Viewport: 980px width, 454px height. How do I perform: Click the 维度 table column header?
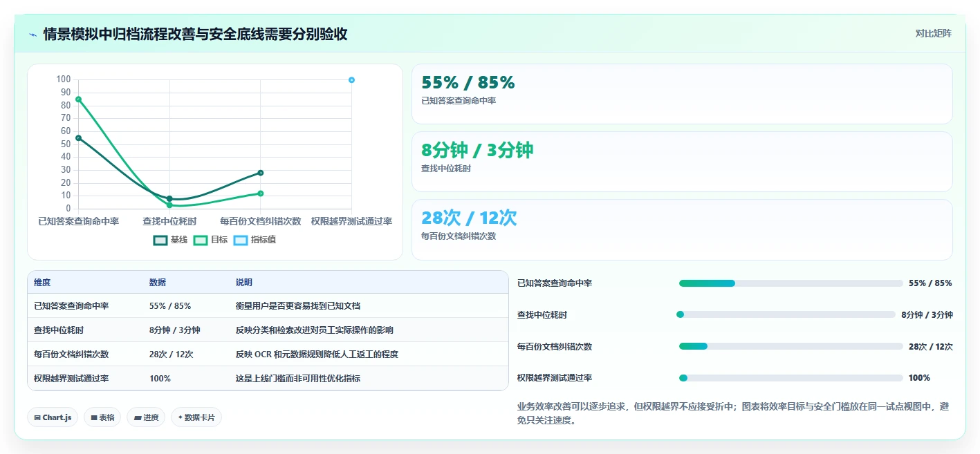[42, 283]
